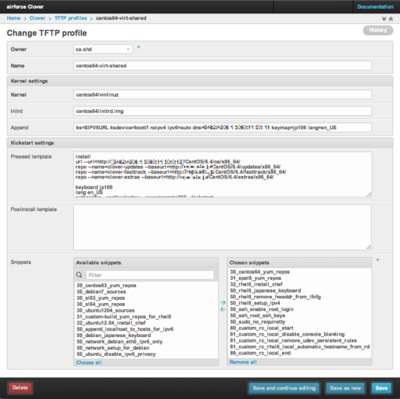400x399 pixels.
Task: Click the Delete button
Action: tap(20, 388)
